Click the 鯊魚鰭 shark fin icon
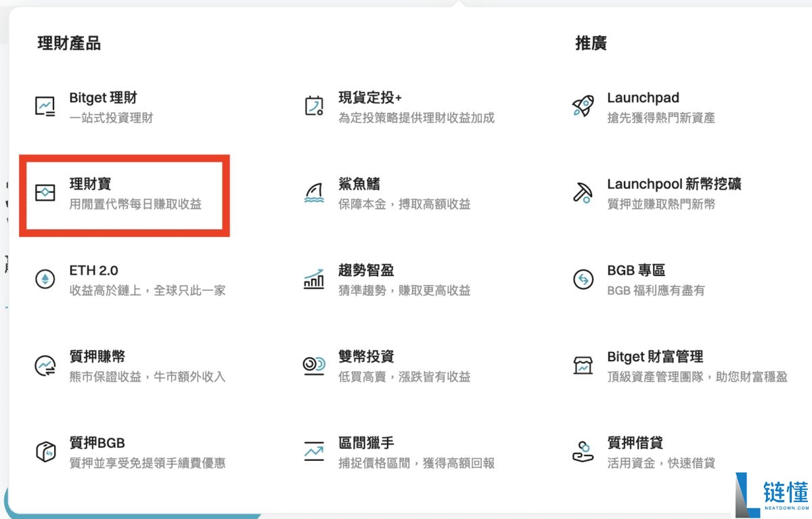Screen dimensions: 812x519 [x=313, y=193]
